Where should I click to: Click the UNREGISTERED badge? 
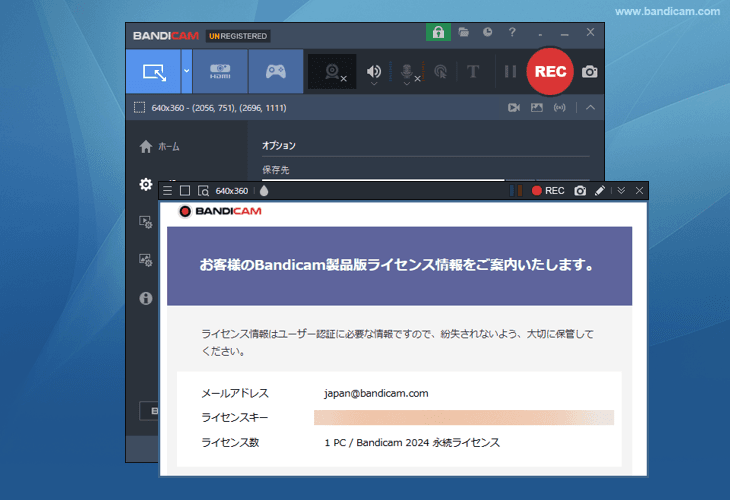point(238,36)
